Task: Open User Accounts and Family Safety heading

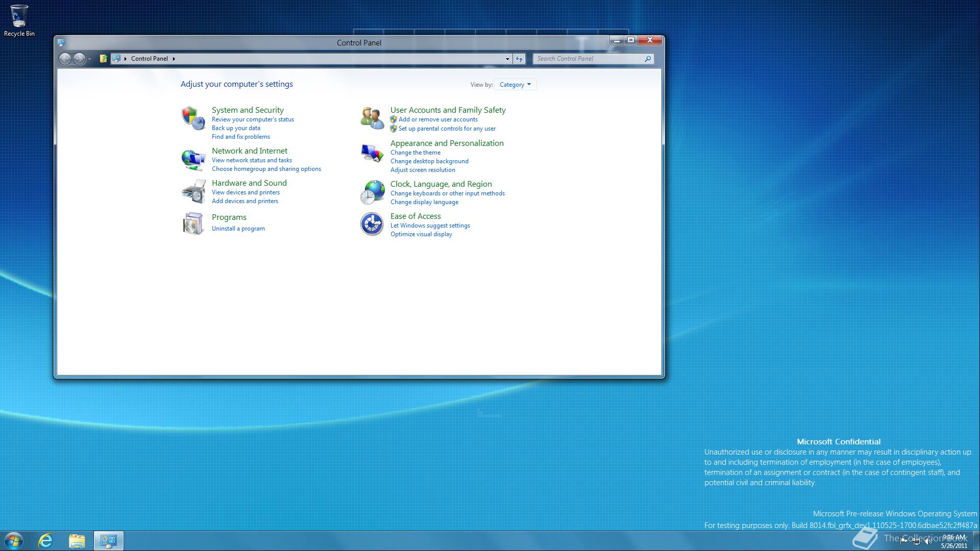Action: 448,110
